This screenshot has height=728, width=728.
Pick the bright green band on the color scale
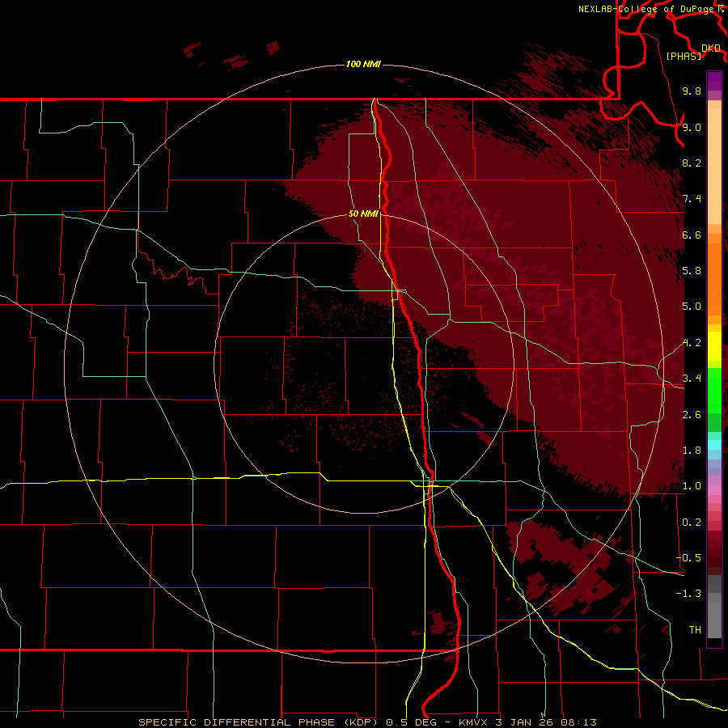click(714, 391)
